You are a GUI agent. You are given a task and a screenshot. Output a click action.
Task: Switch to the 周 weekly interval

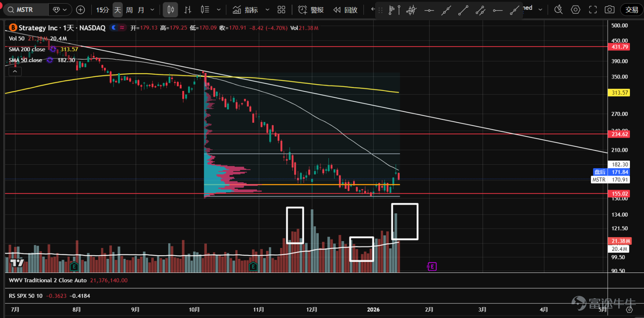click(x=129, y=10)
